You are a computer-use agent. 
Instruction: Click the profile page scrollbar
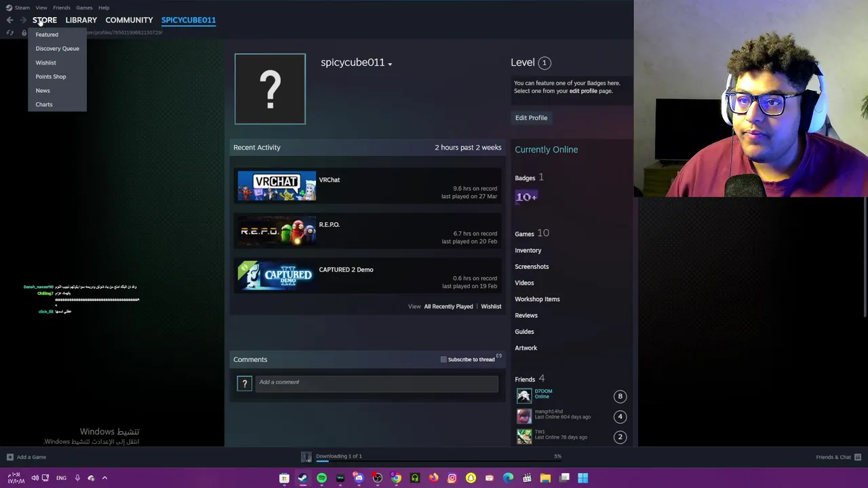pos(865,258)
